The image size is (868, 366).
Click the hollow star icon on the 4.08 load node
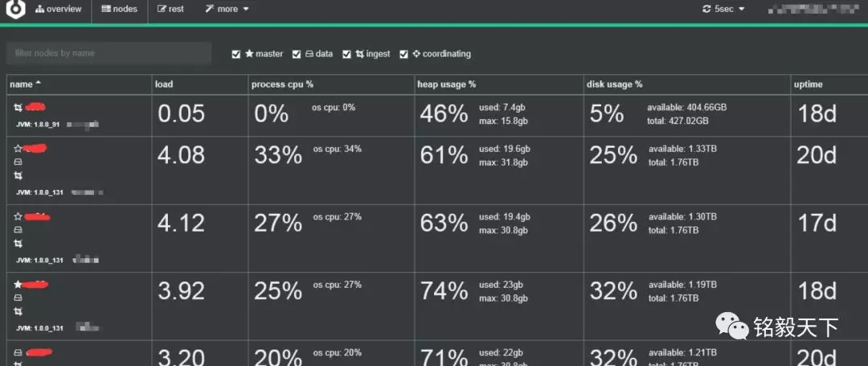[x=18, y=148]
